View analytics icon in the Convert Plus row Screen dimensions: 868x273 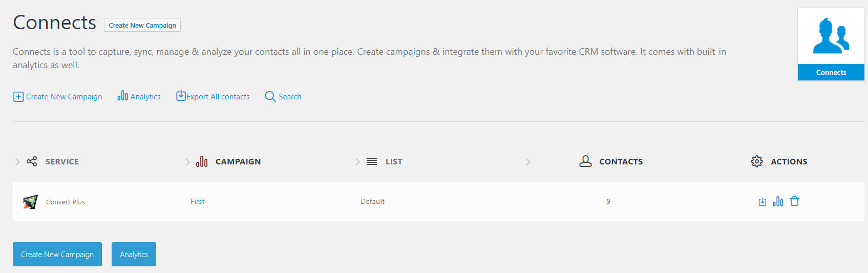click(x=778, y=201)
